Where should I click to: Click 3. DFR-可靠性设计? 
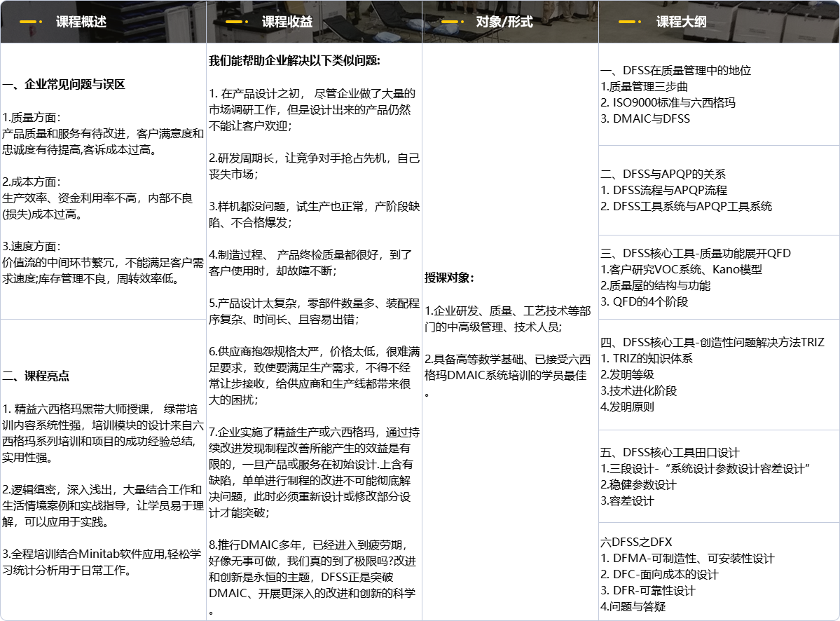(x=647, y=590)
